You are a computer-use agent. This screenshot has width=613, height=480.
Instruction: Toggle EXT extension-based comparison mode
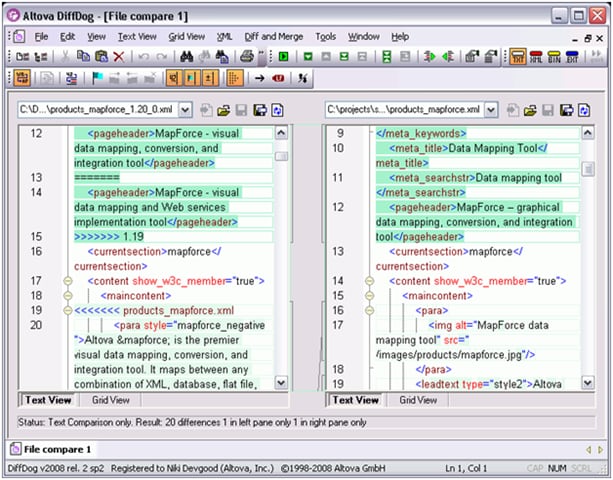pyautogui.click(x=572, y=57)
